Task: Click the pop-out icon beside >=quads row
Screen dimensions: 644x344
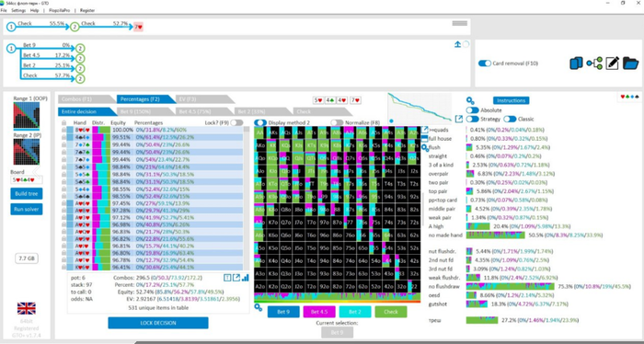Action: 425,130
